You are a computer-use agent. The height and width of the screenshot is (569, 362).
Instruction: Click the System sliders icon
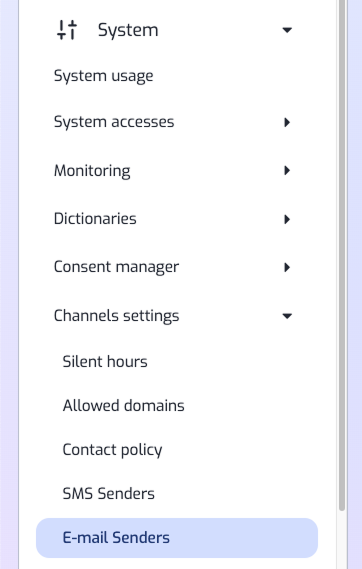(x=67, y=30)
